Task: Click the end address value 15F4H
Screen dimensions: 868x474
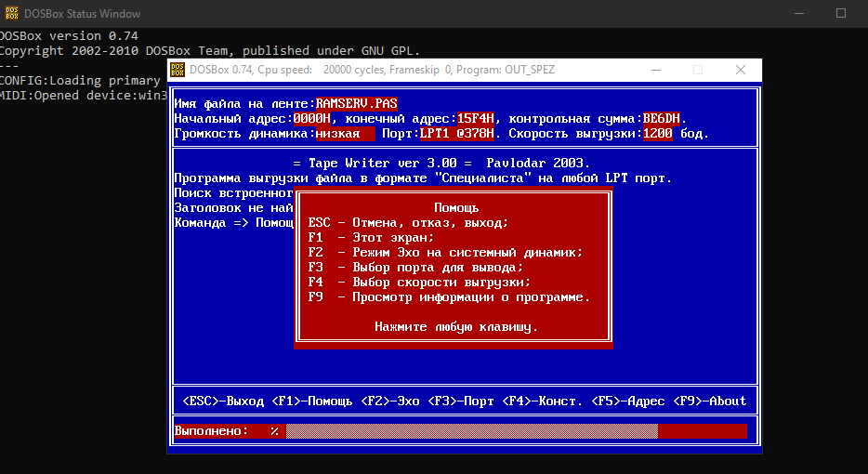Action: point(476,119)
